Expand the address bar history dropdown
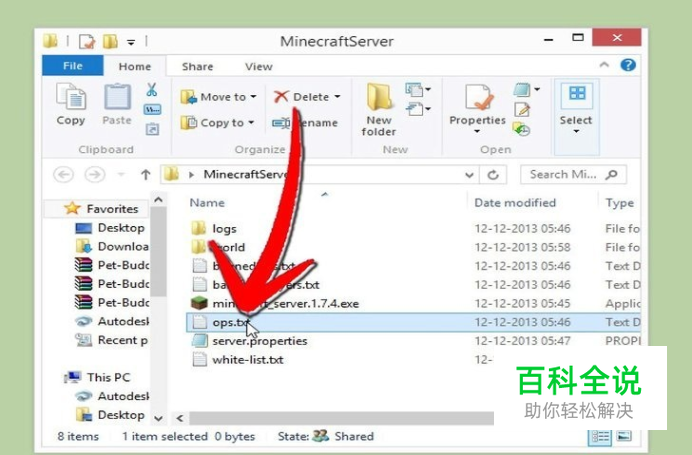Image resolution: width=692 pixels, height=455 pixels. pyautogui.click(x=469, y=175)
